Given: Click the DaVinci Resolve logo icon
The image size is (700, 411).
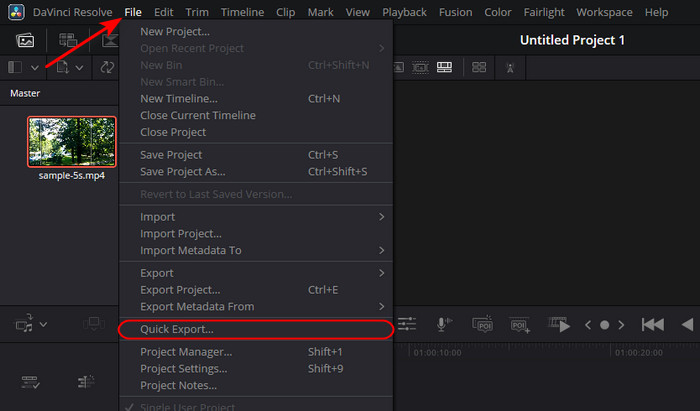Looking at the screenshot, I should 17,12.
